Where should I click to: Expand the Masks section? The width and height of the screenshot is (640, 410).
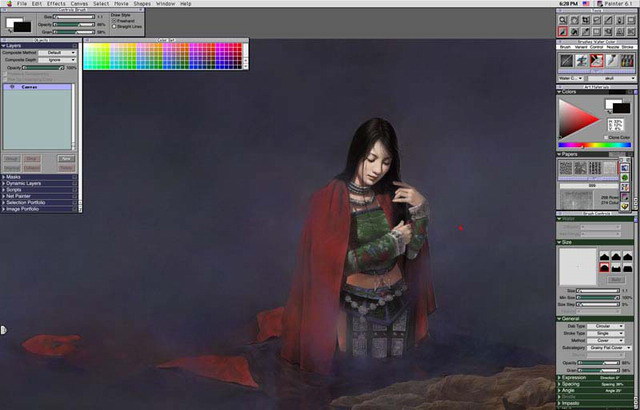click(x=4, y=177)
